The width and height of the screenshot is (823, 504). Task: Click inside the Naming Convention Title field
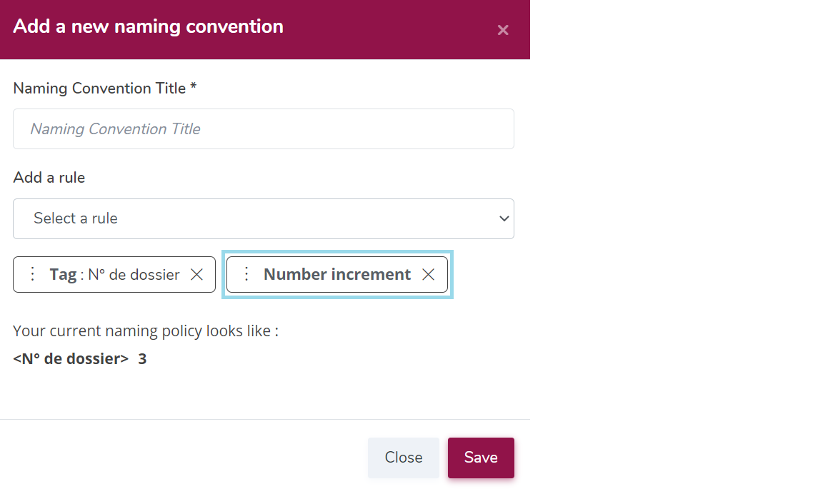pyautogui.click(x=264, y=129)
